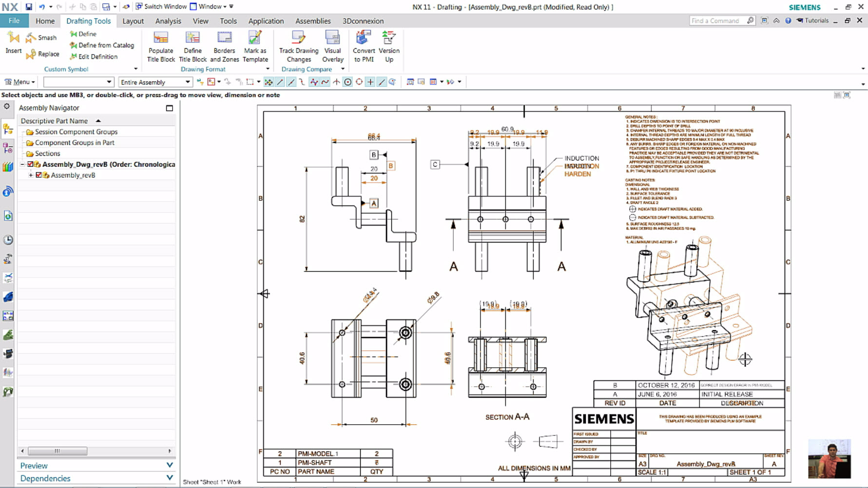Click the Tutorials link
This screenshot has height=488, width=868.
815,20
